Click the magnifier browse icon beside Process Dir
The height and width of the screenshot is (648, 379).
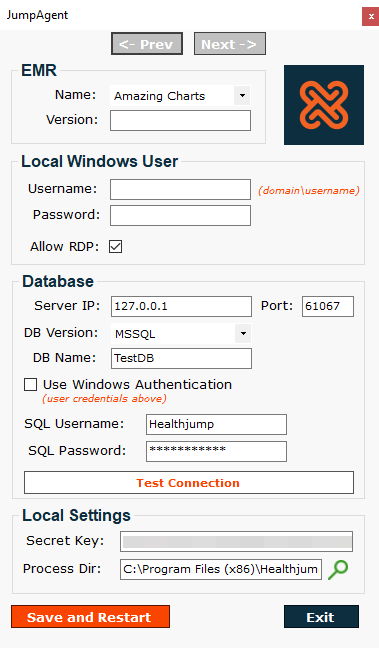coord(338,569)
